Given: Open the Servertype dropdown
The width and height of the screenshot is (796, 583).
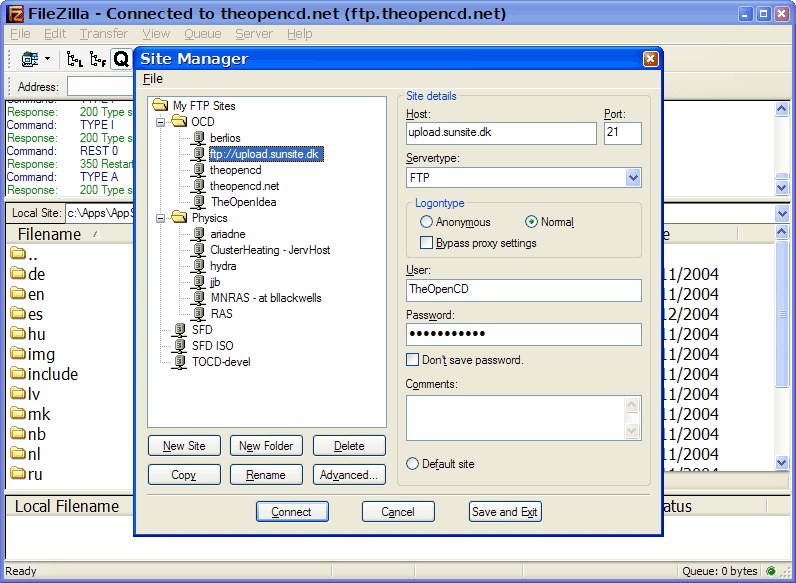Looking at the screenshot, I should tap(633, 178).
